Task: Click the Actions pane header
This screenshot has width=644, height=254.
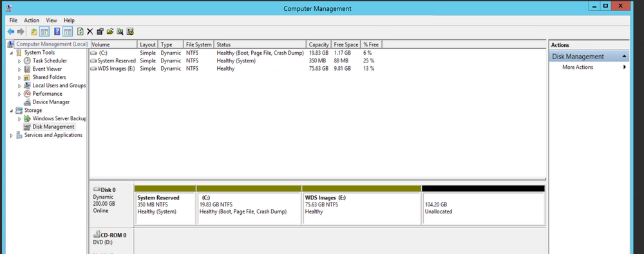Action: (589, 45)
